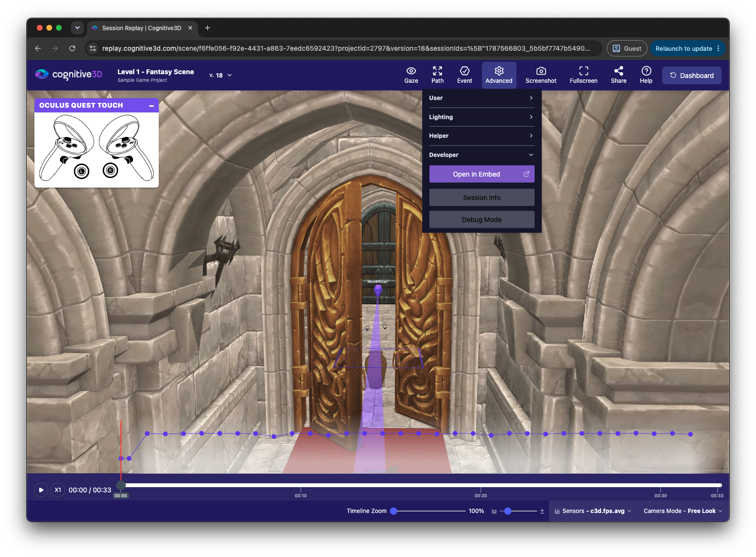Image resolution: width=756 pixels, height=557 pixels.
Task: Jump to 00:10 on the timeline
Action: coord(301,495)
